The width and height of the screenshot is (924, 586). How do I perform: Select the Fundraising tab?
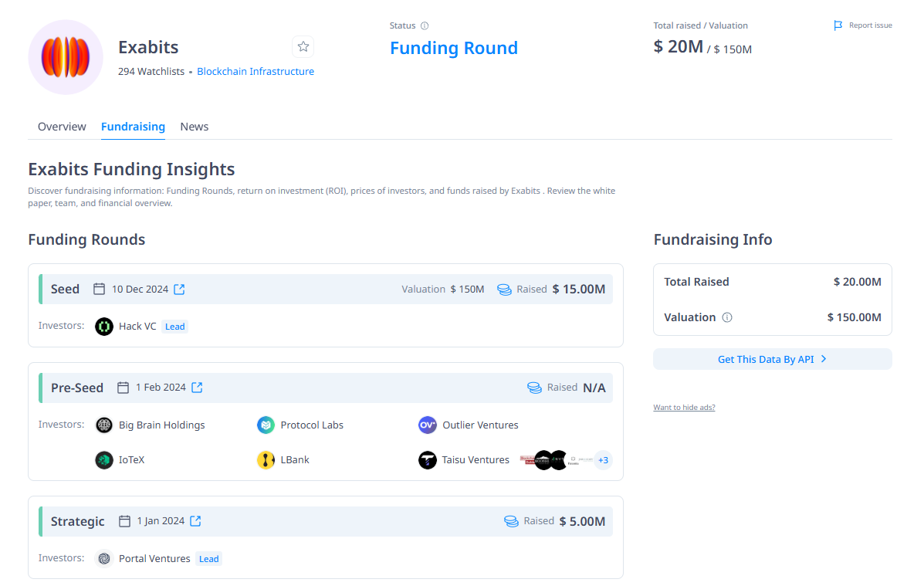click(x=133, y=127)
